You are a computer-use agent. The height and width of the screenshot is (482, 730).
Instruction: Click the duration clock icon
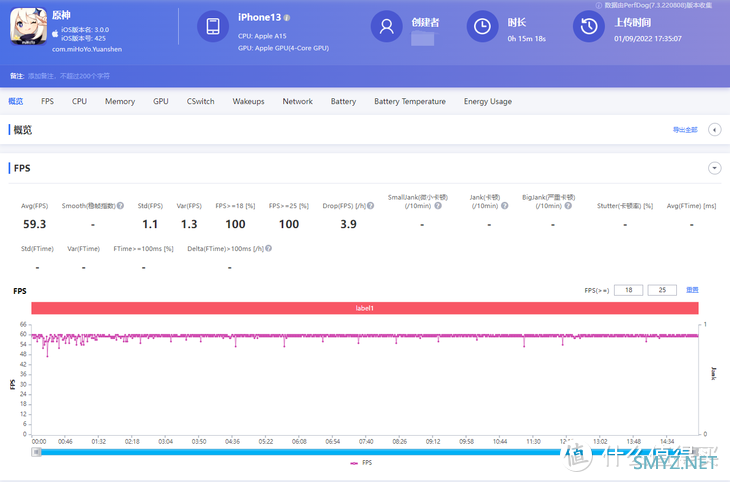point(482,26)
